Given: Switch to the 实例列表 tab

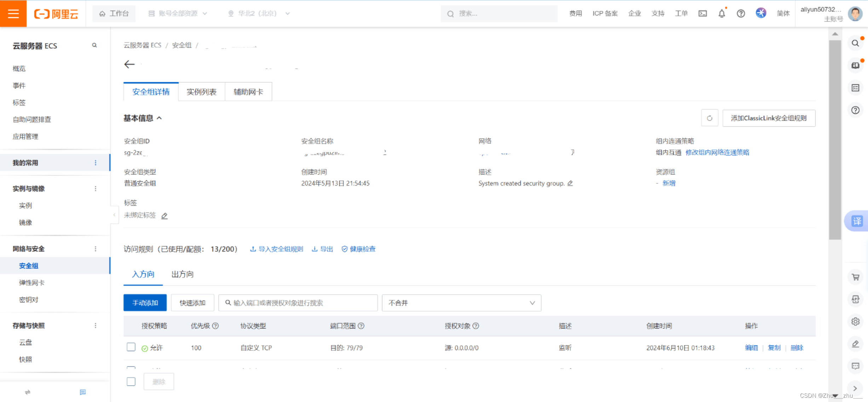Looking at the screenshot, I should (x=201, y=91).
